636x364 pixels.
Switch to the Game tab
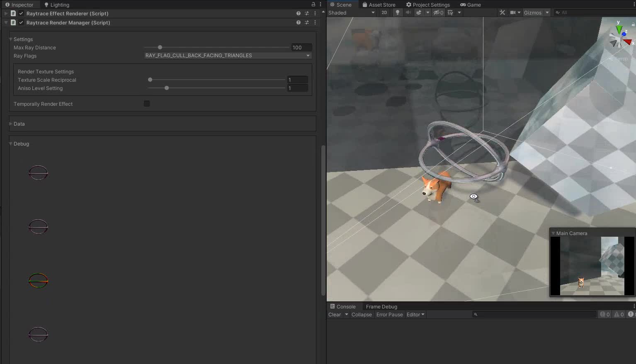click(x=471, y=5)
